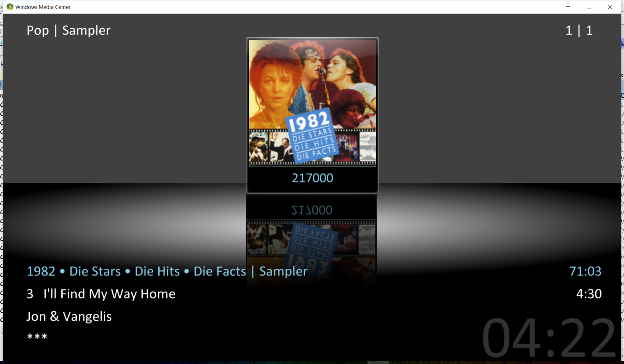Screen dimensions: 624x364
Task: Click the three-star rating
Action: pyautogui.click(x=37, y=337)
